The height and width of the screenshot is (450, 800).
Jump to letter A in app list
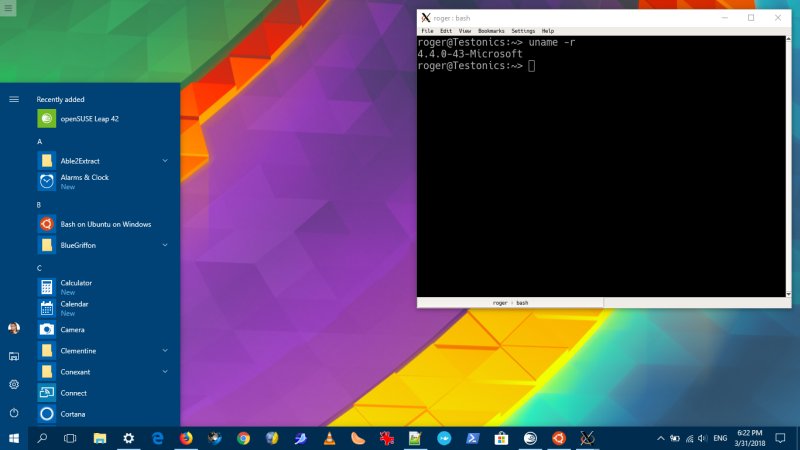click(x=39, y=141)
